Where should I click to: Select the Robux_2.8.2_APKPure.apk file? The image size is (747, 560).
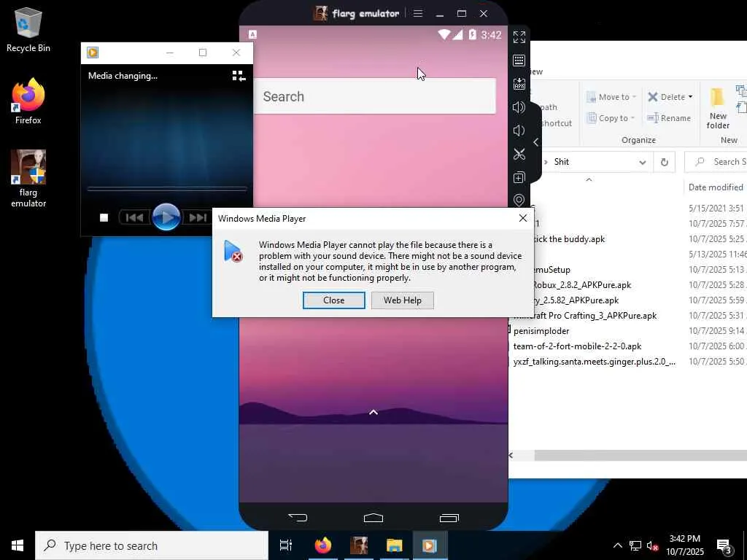tap(581, 285)
